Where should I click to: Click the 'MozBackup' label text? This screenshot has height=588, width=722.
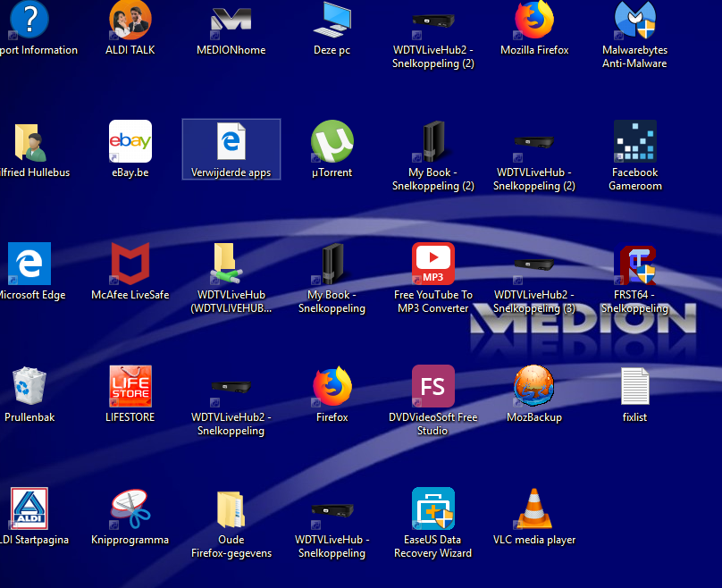tap(534, 417)
